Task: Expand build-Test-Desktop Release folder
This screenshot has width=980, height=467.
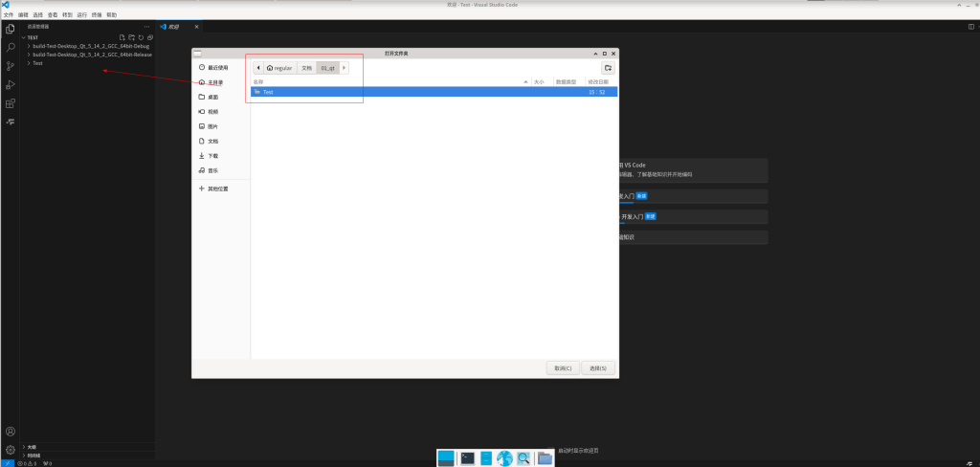Action: pyautogui.click(x=92, y=55)
